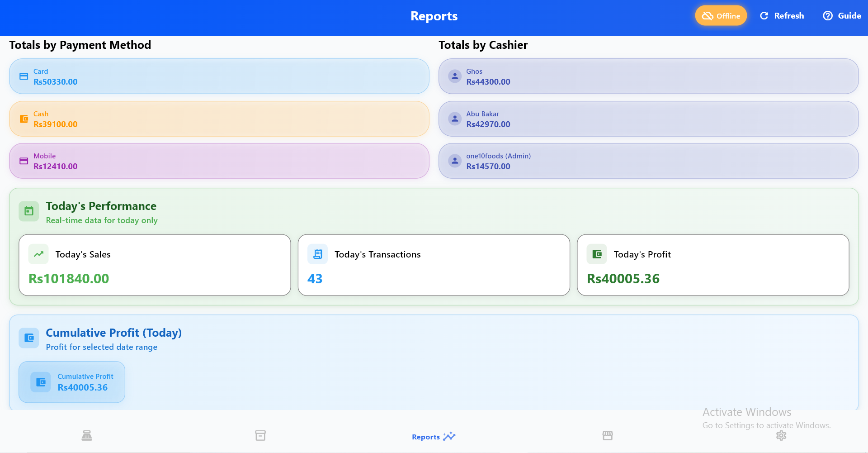Click the one10foods (Admin) avatar icon
Screen dimensions: 868x453
(x=455, y=161)
